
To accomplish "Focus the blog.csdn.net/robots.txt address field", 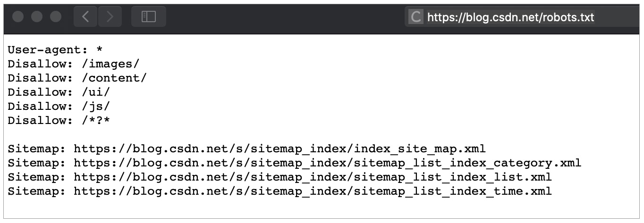I will [510, 17].
